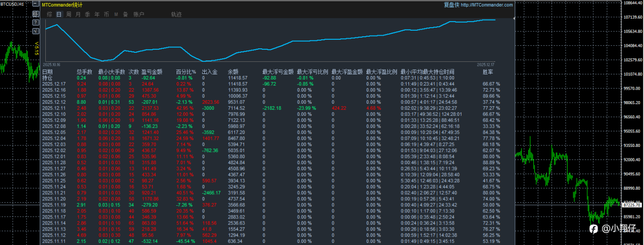Click the small arrow marker at chart's right edge

tap(513, 18)
